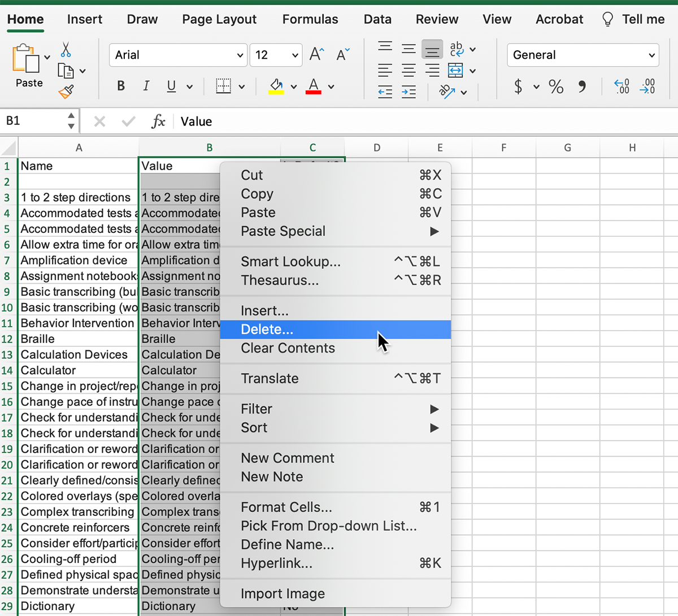Click the Increase Indent icon
678x616 pixels.
408,92
